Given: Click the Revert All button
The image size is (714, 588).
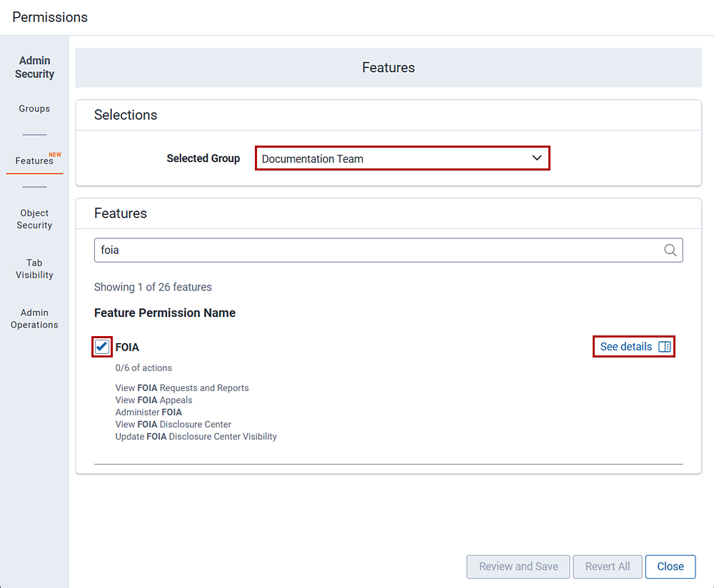Looking at the screenshot, I should point(608,567).
